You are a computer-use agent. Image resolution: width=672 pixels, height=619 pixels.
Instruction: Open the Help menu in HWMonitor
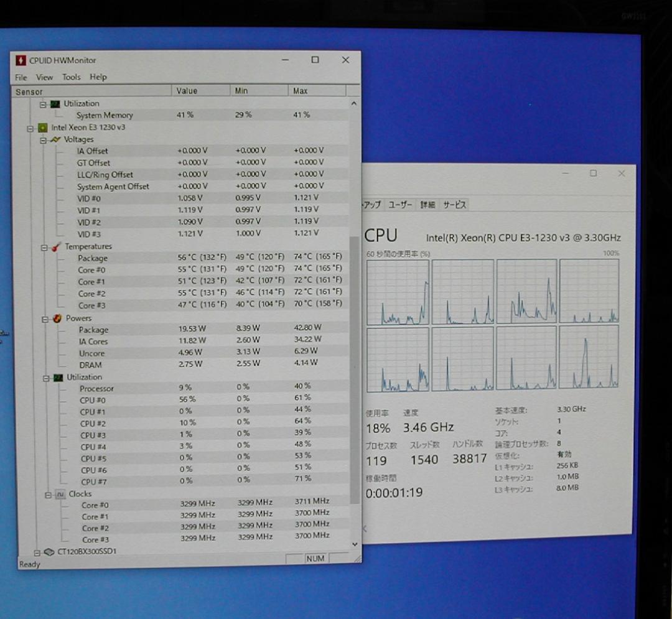pyautogui.click(x=98, y=77)
